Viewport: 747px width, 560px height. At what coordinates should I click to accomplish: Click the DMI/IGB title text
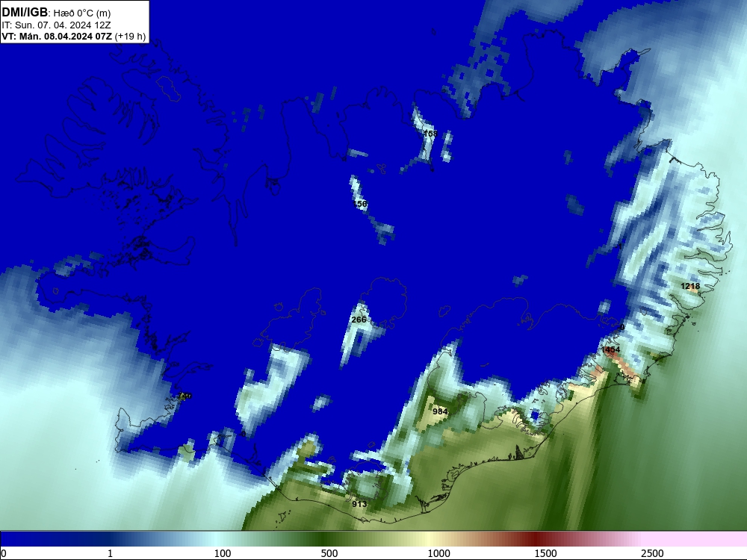pos(25,13)
